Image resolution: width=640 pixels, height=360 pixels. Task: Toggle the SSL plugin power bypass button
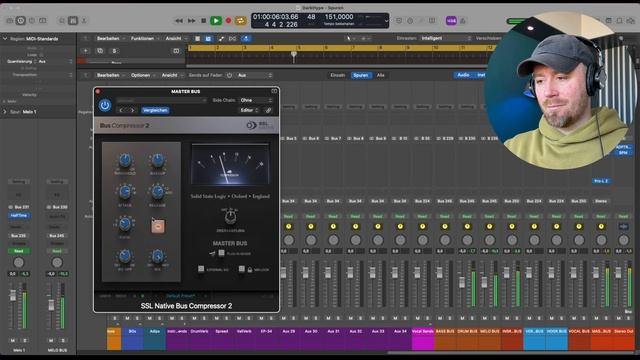pyautogui.click(x=105, y=105)
